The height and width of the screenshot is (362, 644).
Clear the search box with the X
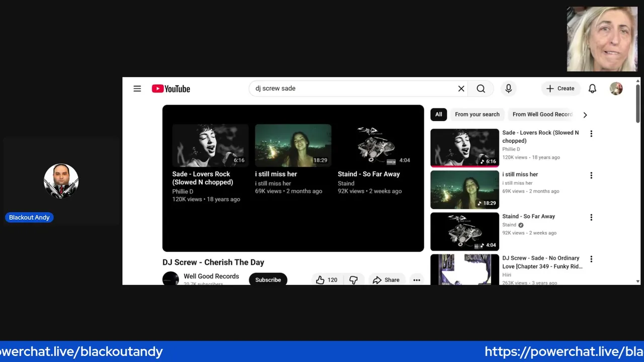click(x=461, y=88)
